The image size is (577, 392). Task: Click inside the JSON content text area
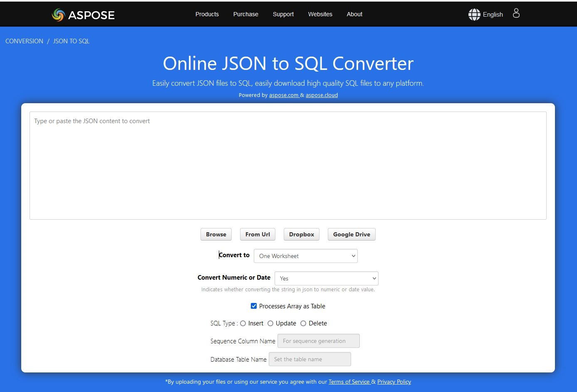[288, 166]
